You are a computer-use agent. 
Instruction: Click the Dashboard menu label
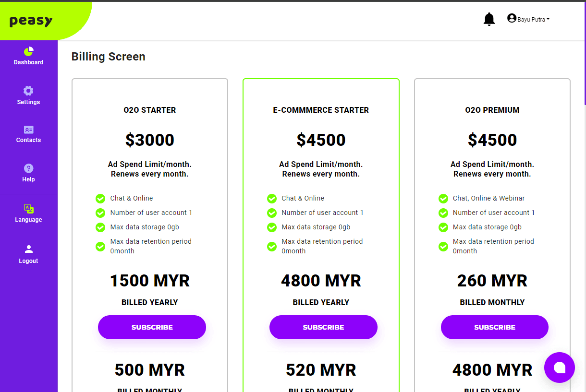[28, 62]
